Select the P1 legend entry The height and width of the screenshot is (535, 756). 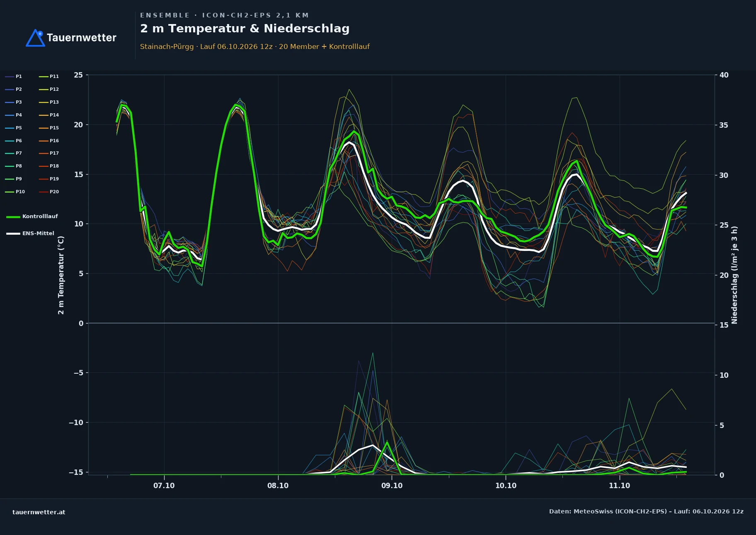point(13,76)
